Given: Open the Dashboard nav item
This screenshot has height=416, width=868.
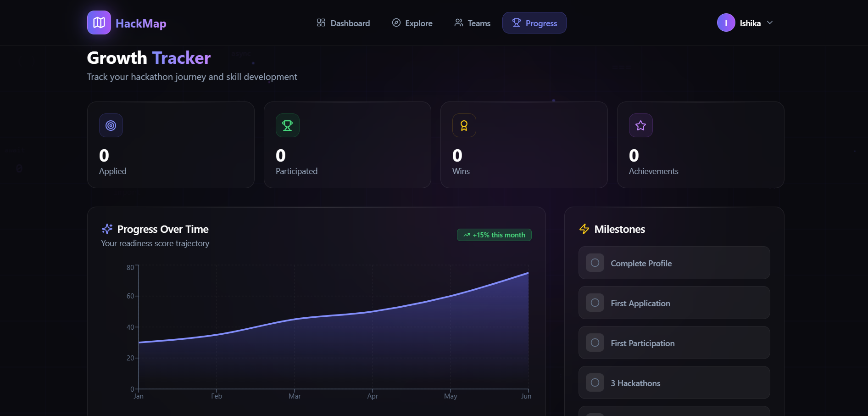Looking at the screenshot, I should click(x=343, y=23).
